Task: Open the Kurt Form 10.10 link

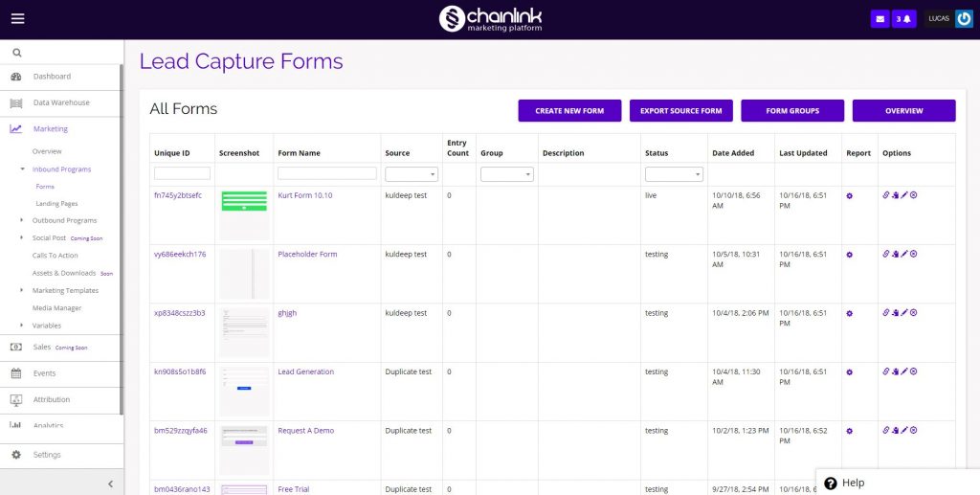Action: [x=305, y=195]
